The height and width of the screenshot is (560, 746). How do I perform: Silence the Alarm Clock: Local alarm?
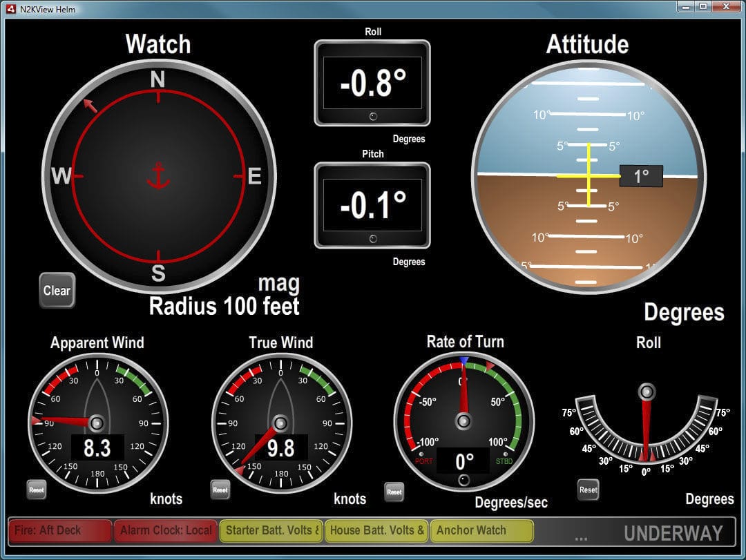click(165, 531)
